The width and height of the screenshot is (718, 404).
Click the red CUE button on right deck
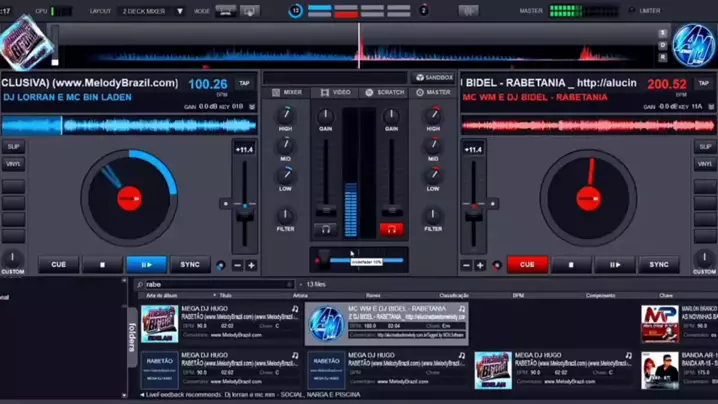526,265
